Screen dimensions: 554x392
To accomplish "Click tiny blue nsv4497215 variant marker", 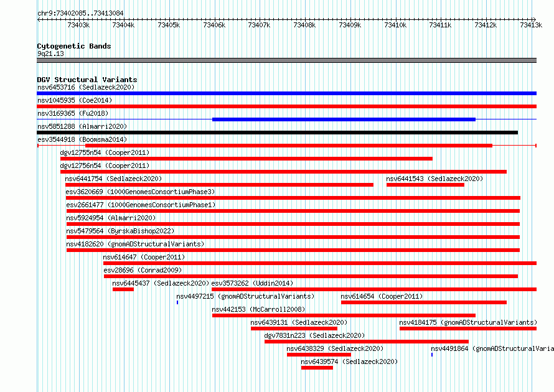I will [x=177, y=302].
